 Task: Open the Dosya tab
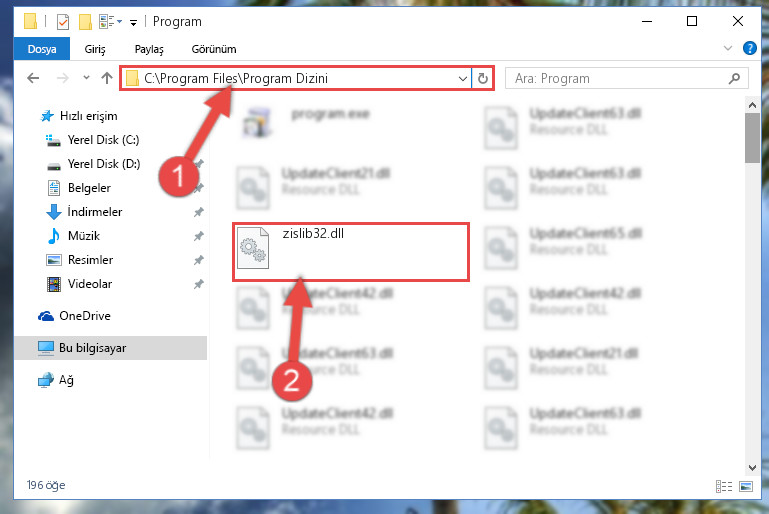[x=42, y=49]
